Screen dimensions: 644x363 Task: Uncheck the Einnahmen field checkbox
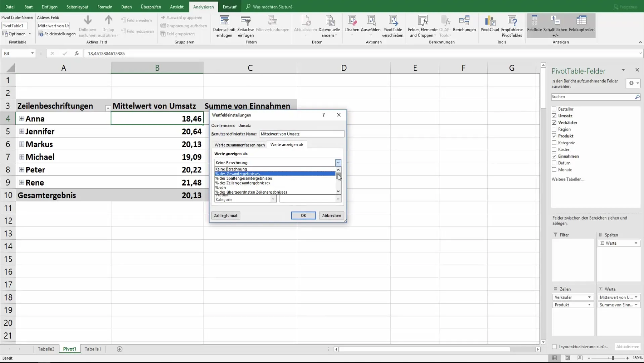click(554, 156)
